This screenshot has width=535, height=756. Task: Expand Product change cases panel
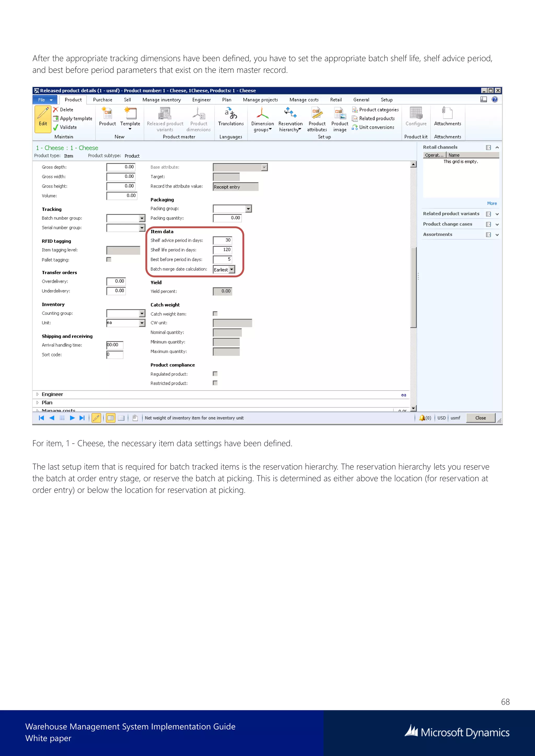click(x=497, y=225)
